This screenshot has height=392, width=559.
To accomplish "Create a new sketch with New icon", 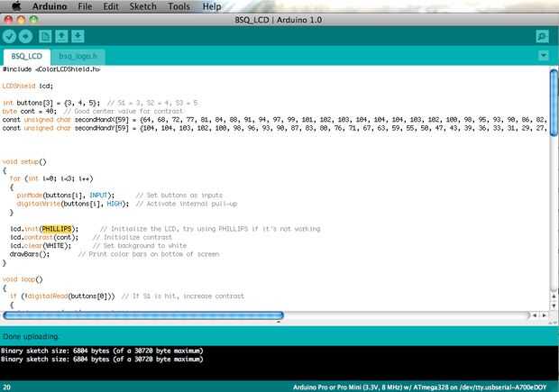I will (x=45, y=36).
